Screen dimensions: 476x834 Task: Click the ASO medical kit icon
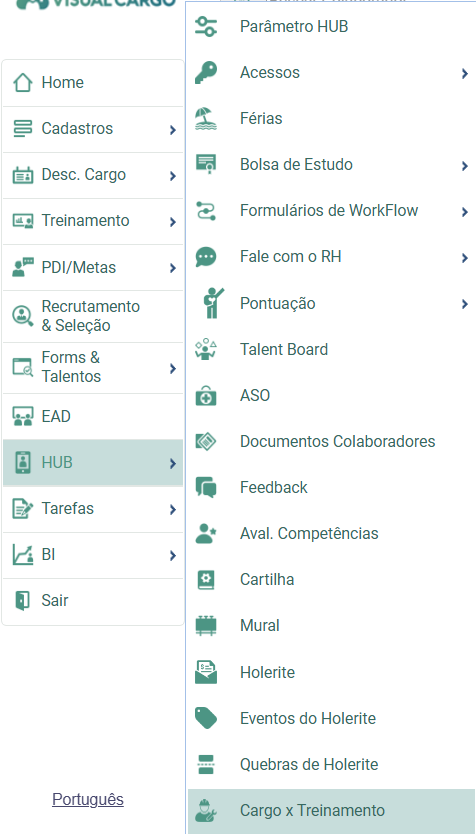coord(206,396)
